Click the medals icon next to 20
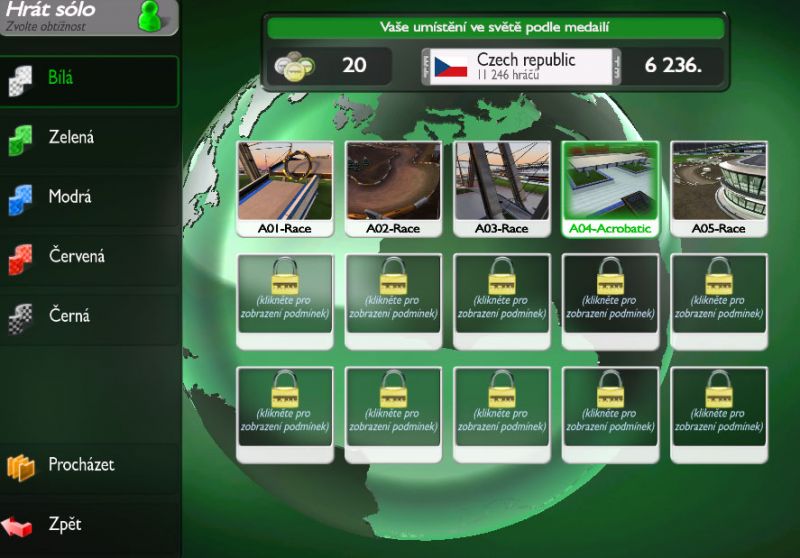 pos(295,66)
